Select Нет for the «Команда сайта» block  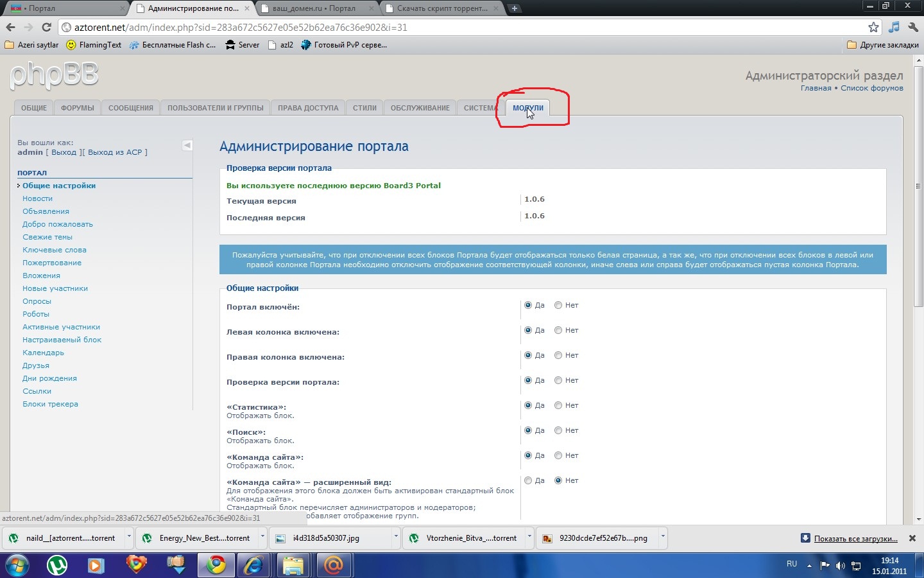coord(558,455)
